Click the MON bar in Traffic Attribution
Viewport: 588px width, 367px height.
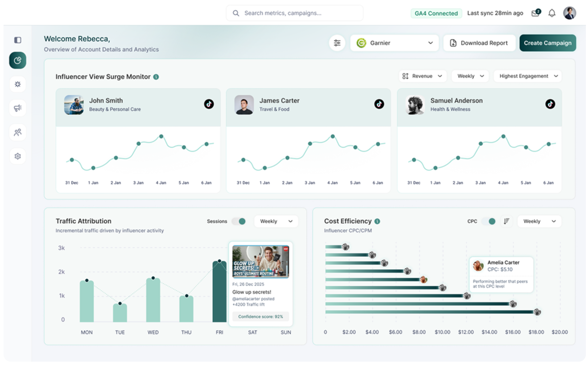[x=87, y=301]
